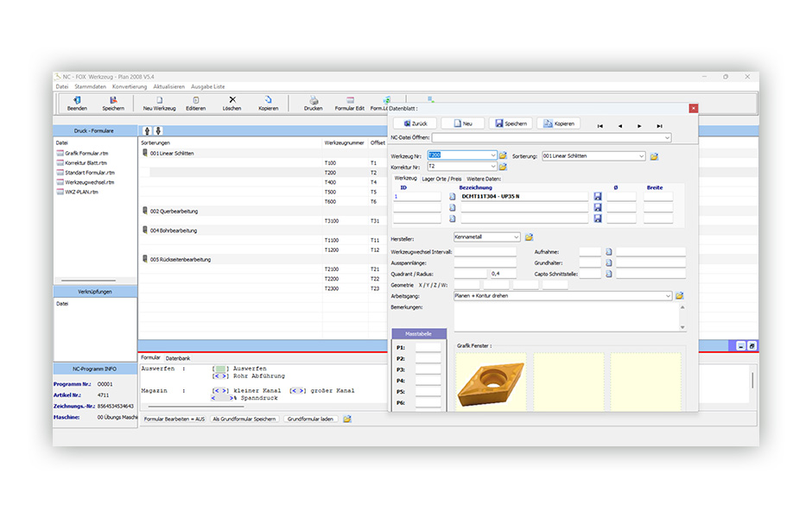
Task: Open the Stammdaten menu
Action: pyautogui.click(x=90, y=86)
